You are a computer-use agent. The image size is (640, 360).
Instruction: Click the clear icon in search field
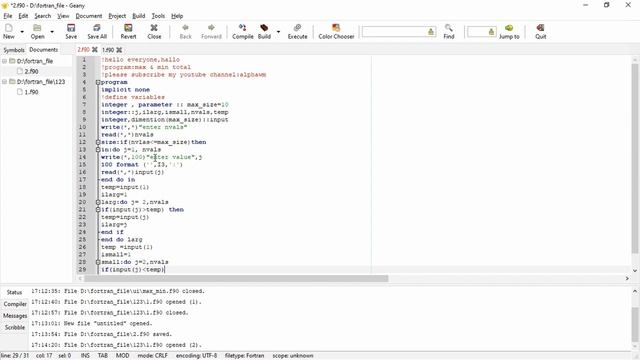[431, 31]
